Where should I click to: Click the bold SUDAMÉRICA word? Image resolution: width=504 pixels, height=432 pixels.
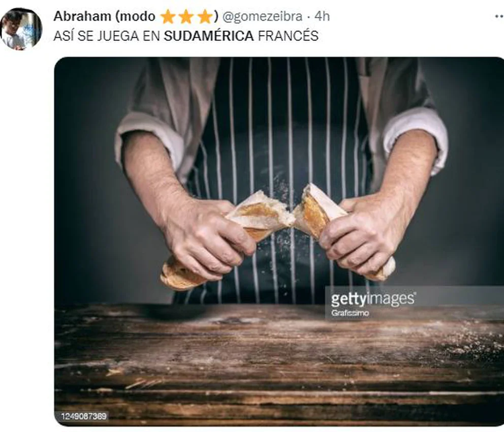tap(209, 36)
